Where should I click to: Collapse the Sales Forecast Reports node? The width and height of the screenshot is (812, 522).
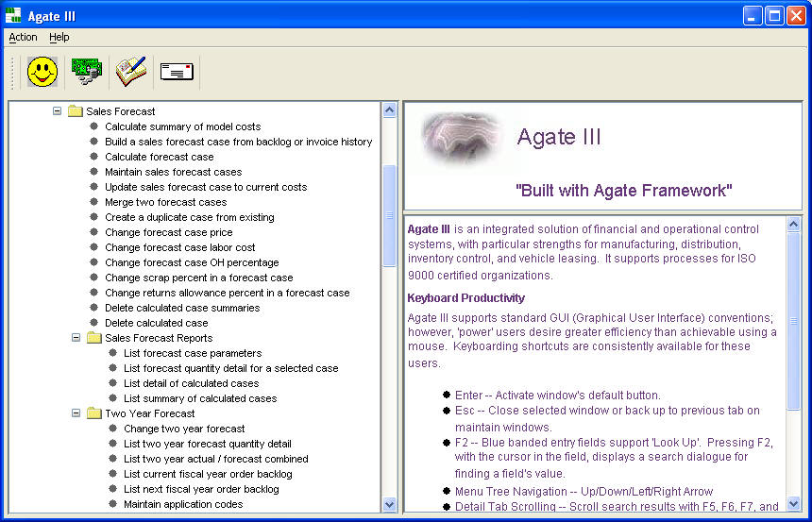point(76,338)
